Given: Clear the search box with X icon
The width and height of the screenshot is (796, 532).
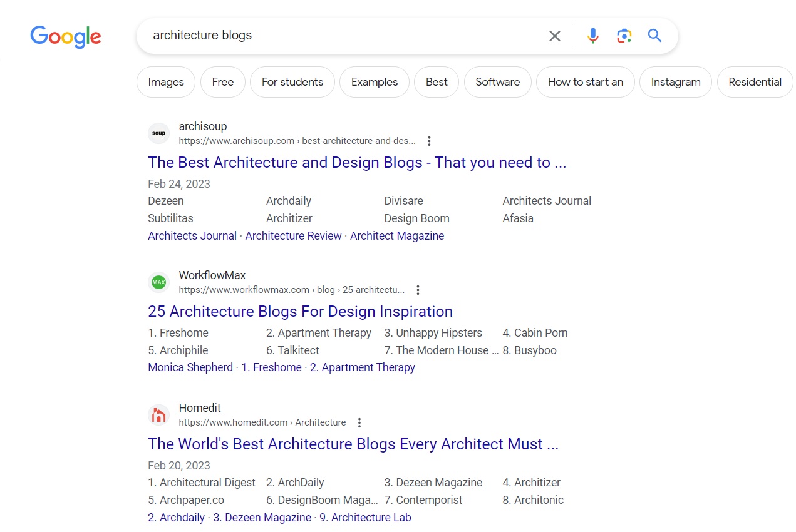Looking at the screenshot, I should click(555, 36).
